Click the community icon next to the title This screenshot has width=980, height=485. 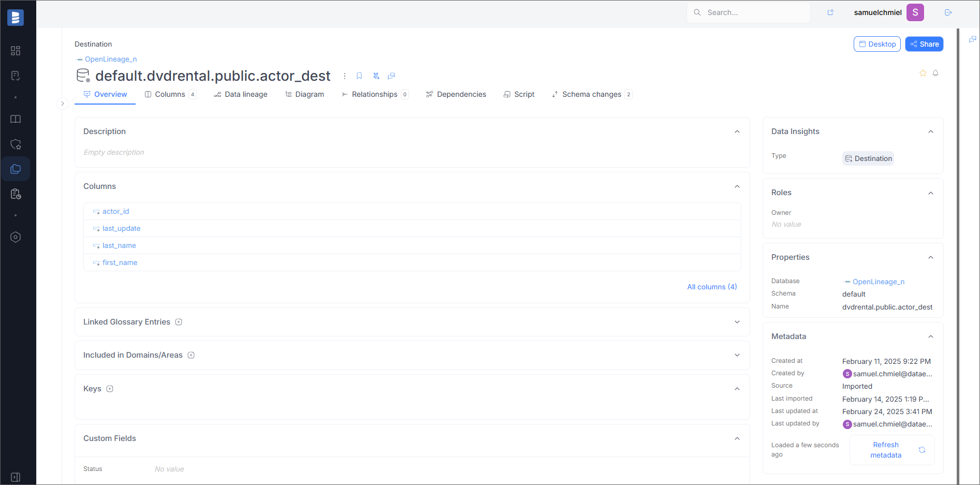(x=376, y=76)
